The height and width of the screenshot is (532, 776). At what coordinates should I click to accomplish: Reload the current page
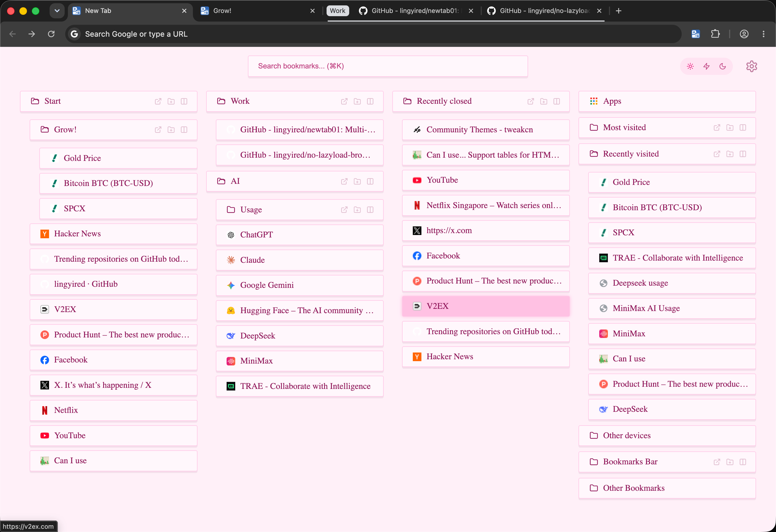pyautogui.click(x=51, y=34)
